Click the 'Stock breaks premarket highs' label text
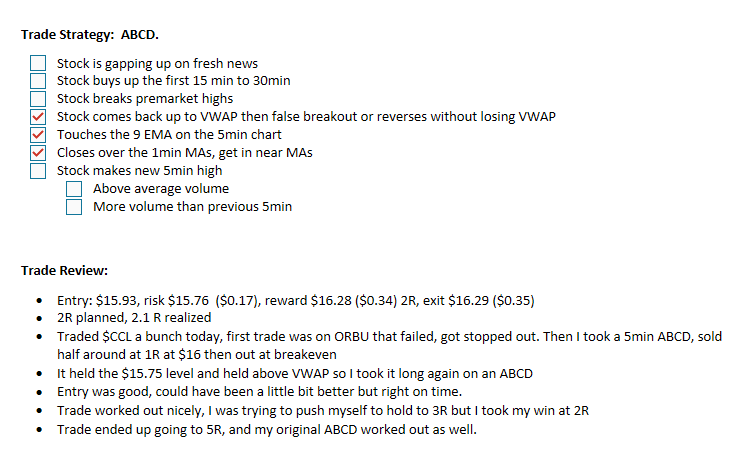 (x=144, y=99)
